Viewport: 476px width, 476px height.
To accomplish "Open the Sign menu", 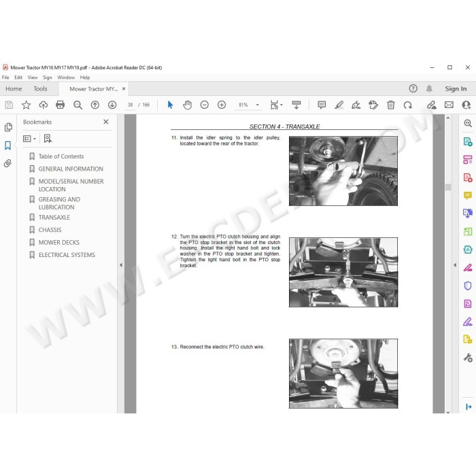I will (48, 78).
